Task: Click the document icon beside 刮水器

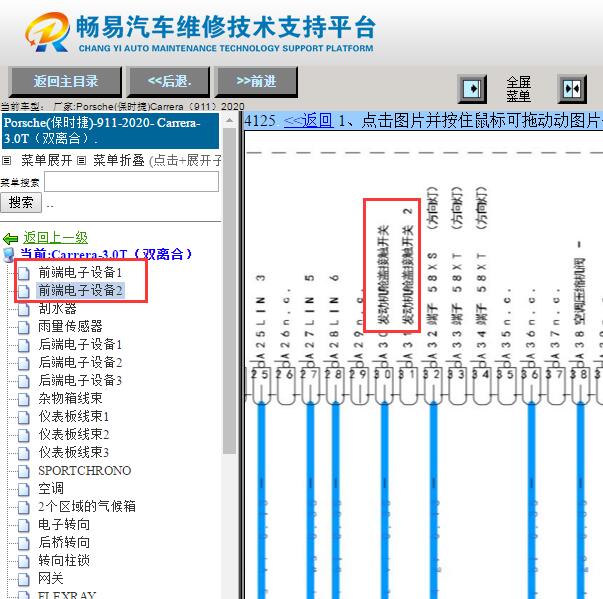Action: (24, 309)
